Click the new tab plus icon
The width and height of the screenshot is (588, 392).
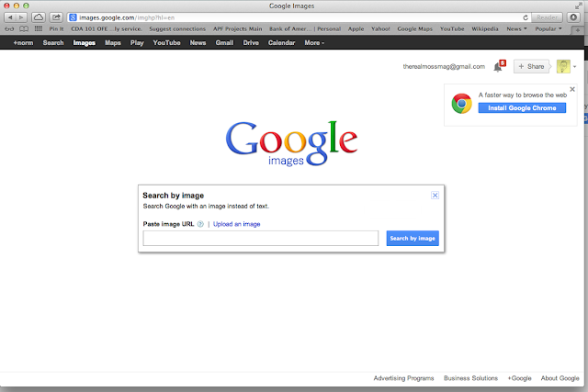[578, 30]
